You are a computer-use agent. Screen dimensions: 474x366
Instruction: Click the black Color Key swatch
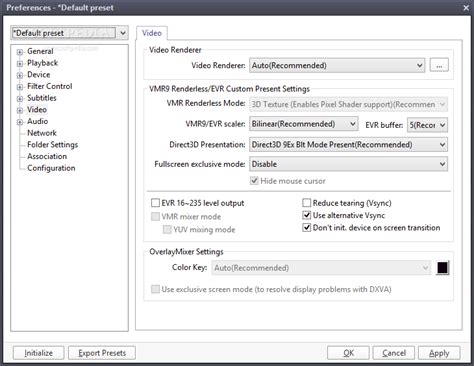pyautogui.click(x=443, y=268)
